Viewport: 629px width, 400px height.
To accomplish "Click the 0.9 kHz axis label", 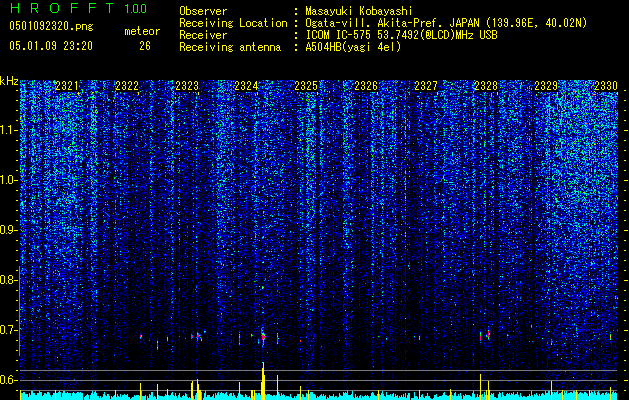I will (x=9, y=230).
